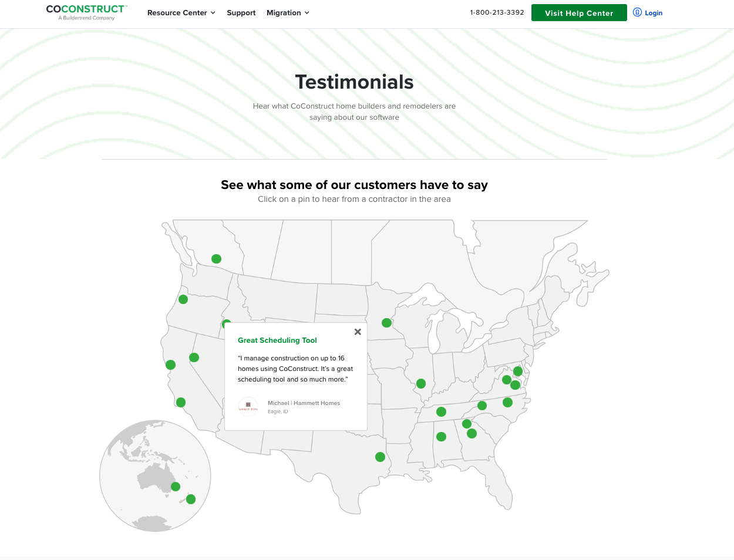Viewport: 734px width, 560px height.
Task: Select the testimonial pin in Washington state
Action: tap(216, 258)
